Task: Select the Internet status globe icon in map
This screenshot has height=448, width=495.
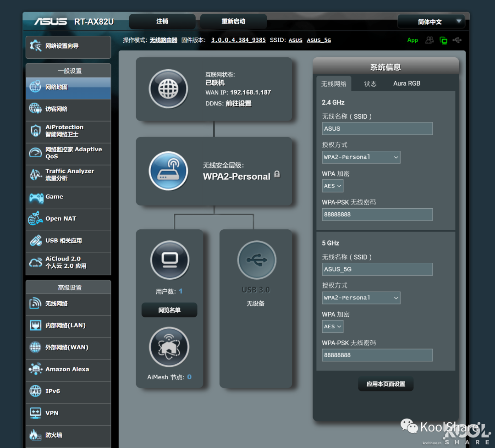Action: pyautogui.click(x=168, y=89)
